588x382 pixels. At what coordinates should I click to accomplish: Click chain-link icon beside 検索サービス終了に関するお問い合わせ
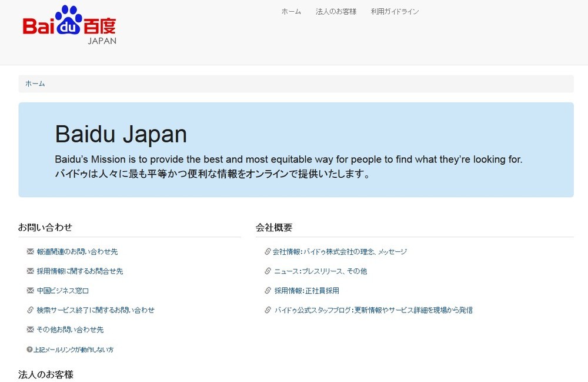tap(31, 310)
